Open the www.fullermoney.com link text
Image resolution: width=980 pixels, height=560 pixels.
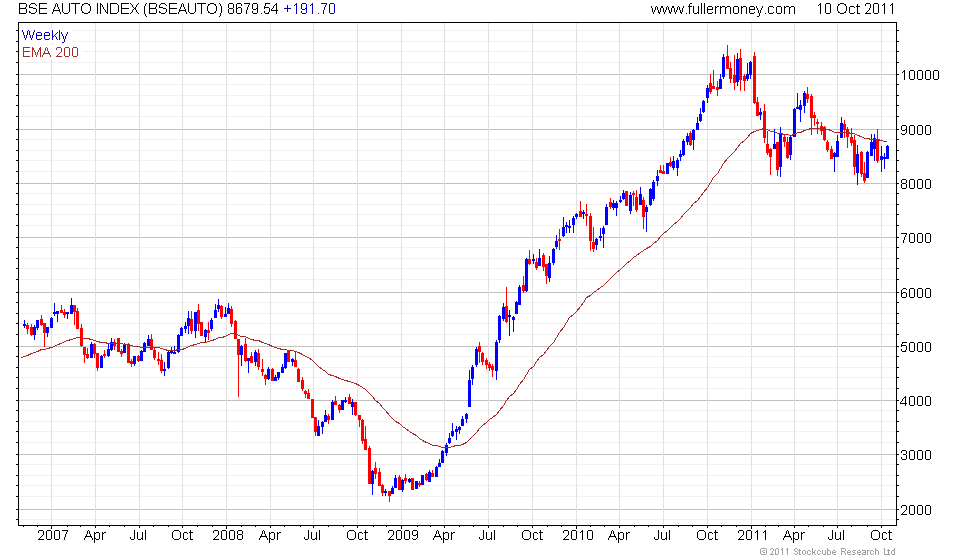[x=722, y=9]
